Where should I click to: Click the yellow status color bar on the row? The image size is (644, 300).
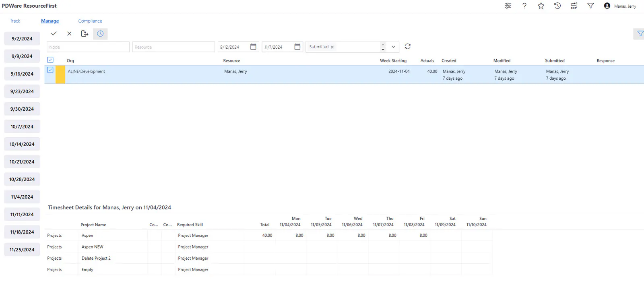(x=60, y=74)
